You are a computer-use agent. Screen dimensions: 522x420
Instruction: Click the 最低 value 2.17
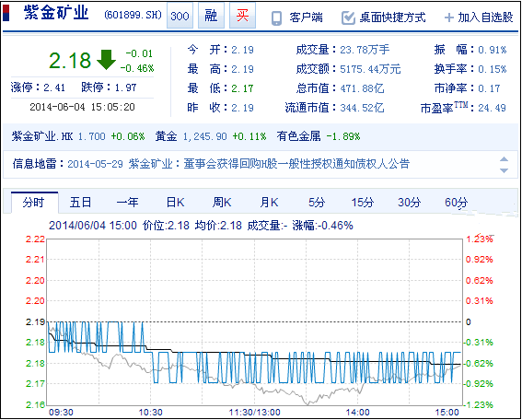click(242, 88)
